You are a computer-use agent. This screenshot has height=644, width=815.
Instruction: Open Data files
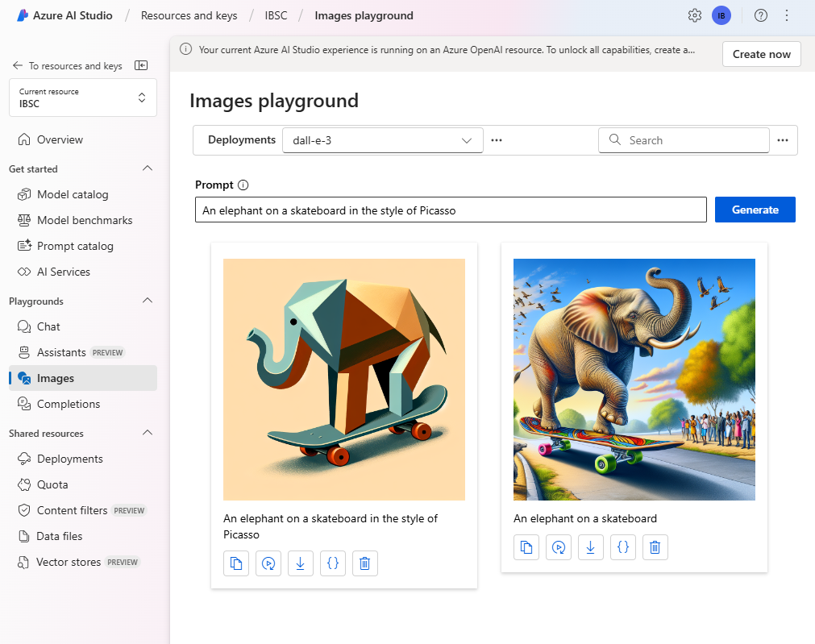(x=83, y=536)
